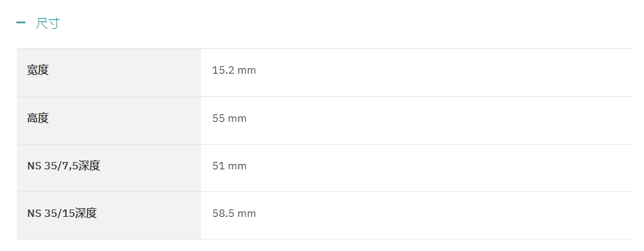
Task: Click empty gray area right of 高度 label
Action: click(125, 120)
